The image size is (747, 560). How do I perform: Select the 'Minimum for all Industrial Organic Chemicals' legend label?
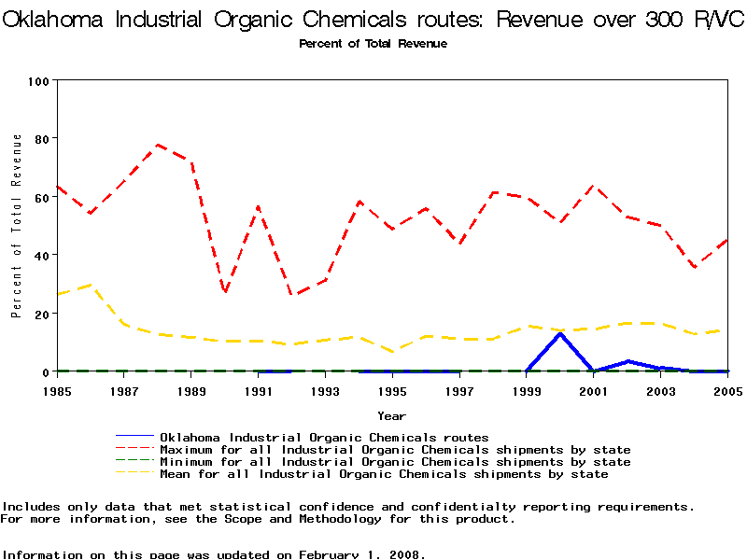(x=395, y=462)
